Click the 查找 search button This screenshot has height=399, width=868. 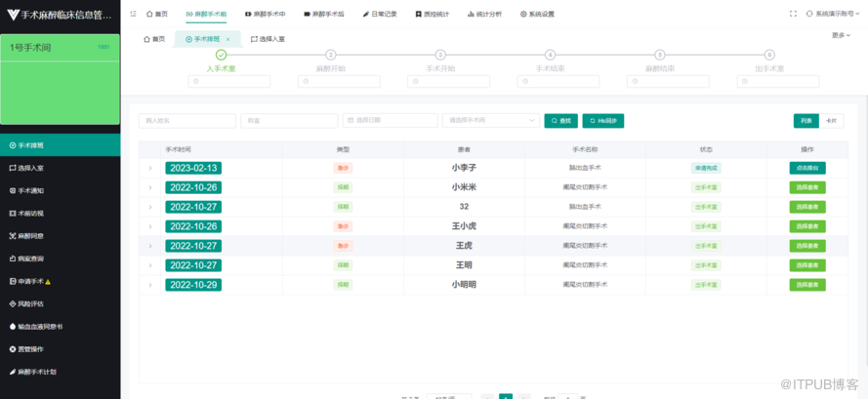pyautogui.click(x=560, y=121)
